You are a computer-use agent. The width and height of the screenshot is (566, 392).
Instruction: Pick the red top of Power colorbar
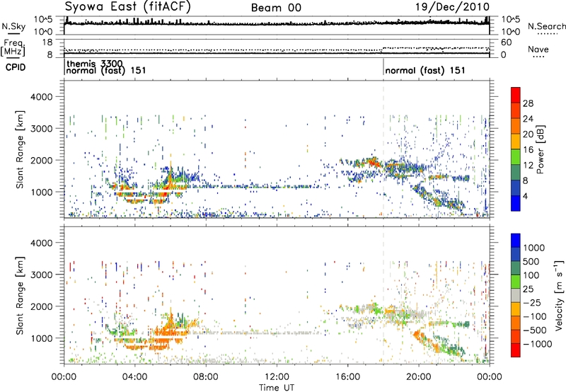pos(516,95)
